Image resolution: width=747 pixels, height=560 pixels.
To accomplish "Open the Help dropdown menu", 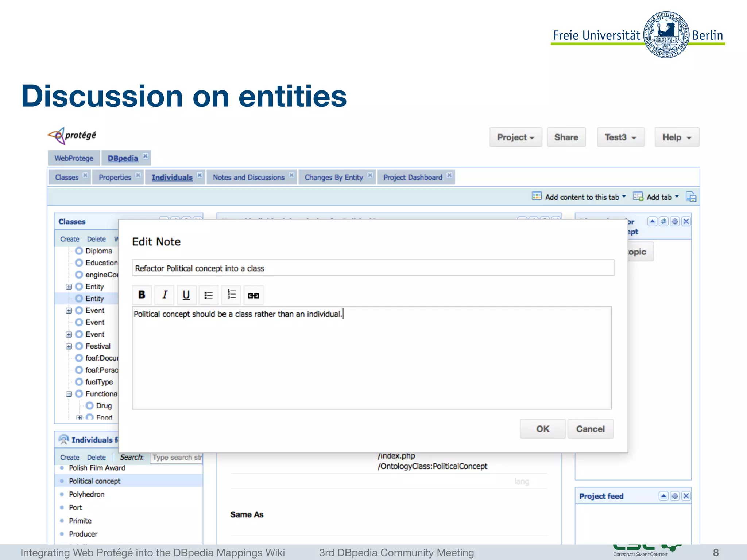I will coord(677,137).
